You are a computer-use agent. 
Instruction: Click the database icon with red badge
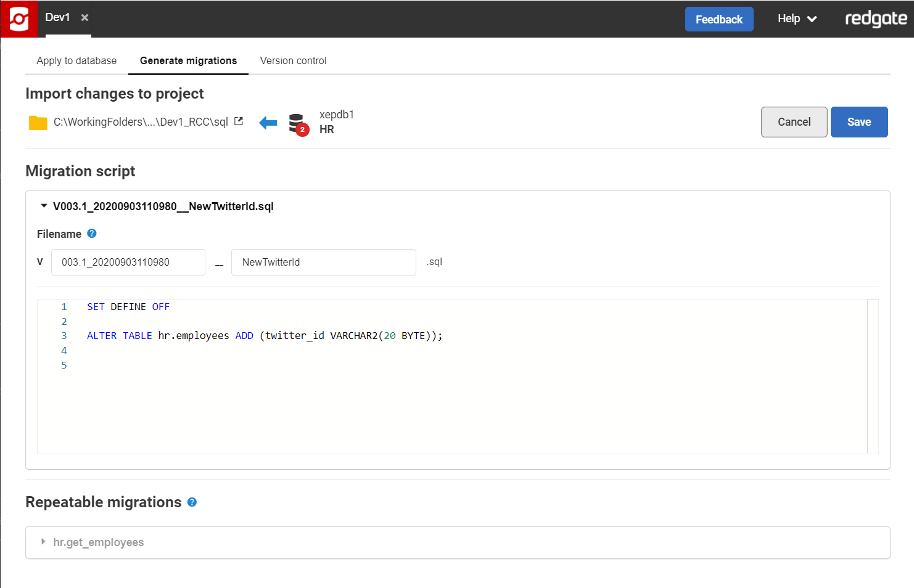298,124
